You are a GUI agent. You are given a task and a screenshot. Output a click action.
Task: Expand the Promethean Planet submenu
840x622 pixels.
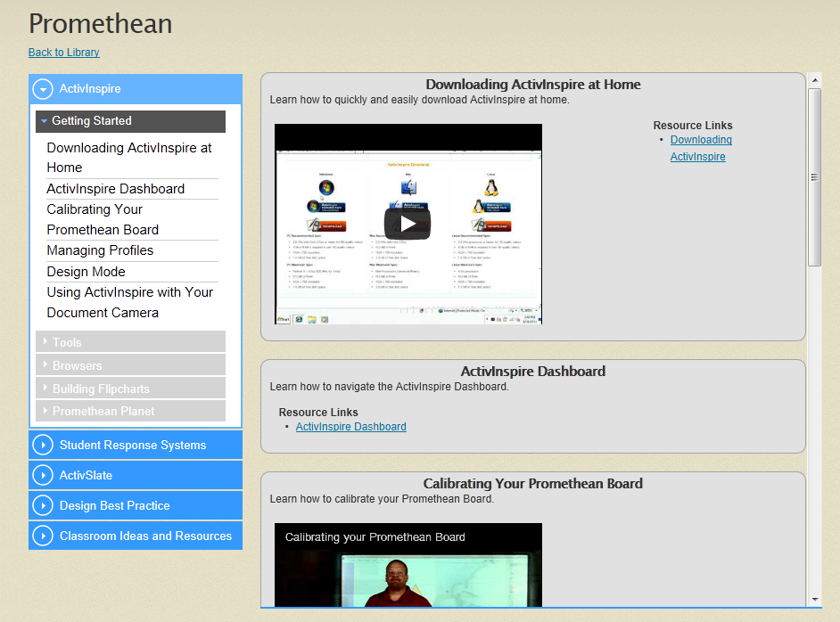click(131, 411)
